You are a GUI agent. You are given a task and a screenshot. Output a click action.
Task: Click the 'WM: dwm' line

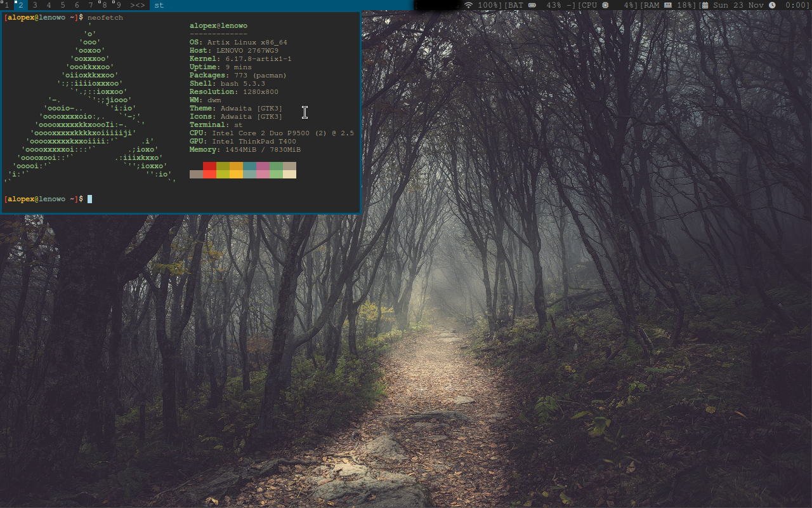coord(205,100)
